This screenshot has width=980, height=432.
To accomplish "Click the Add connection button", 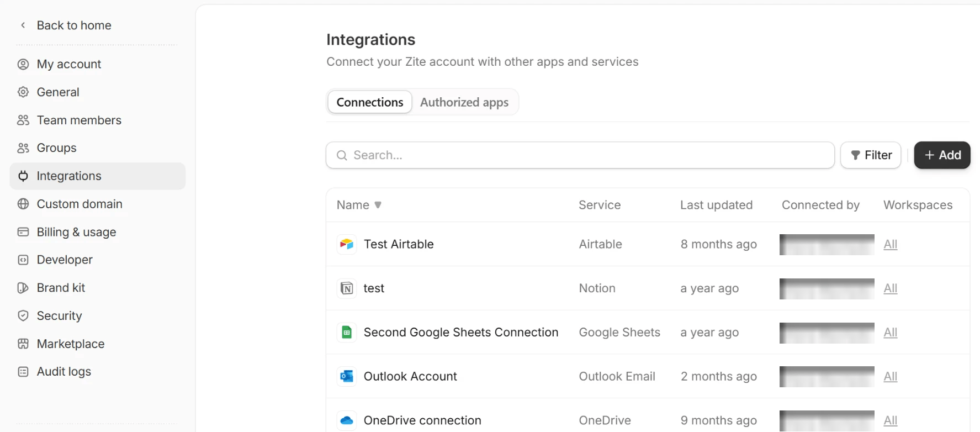I will coord(942,155).
